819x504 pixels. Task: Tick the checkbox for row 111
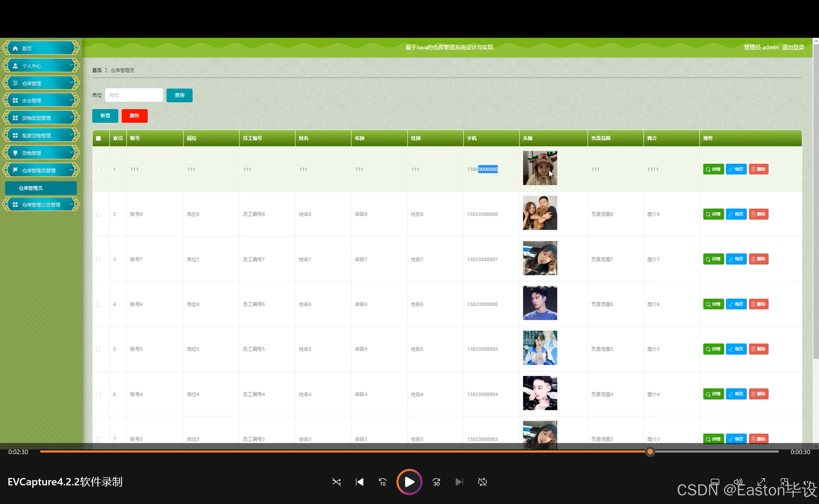tap(98, 169)
